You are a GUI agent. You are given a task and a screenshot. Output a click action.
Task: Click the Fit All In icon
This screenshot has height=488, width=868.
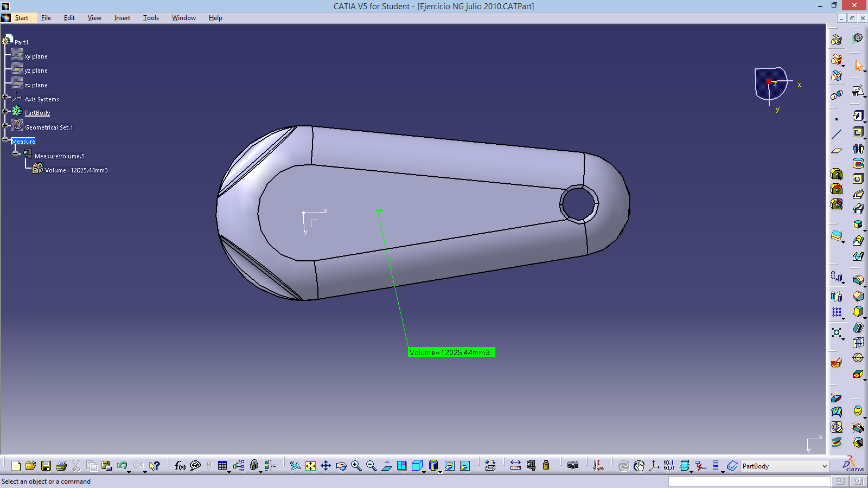point(310,466)
